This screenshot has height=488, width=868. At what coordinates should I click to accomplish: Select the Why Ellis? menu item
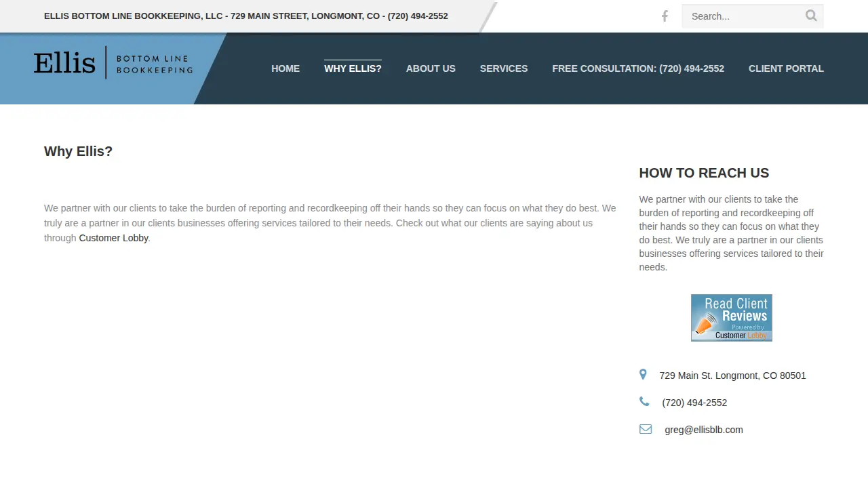pyautogui.click(x=353, y=68)
